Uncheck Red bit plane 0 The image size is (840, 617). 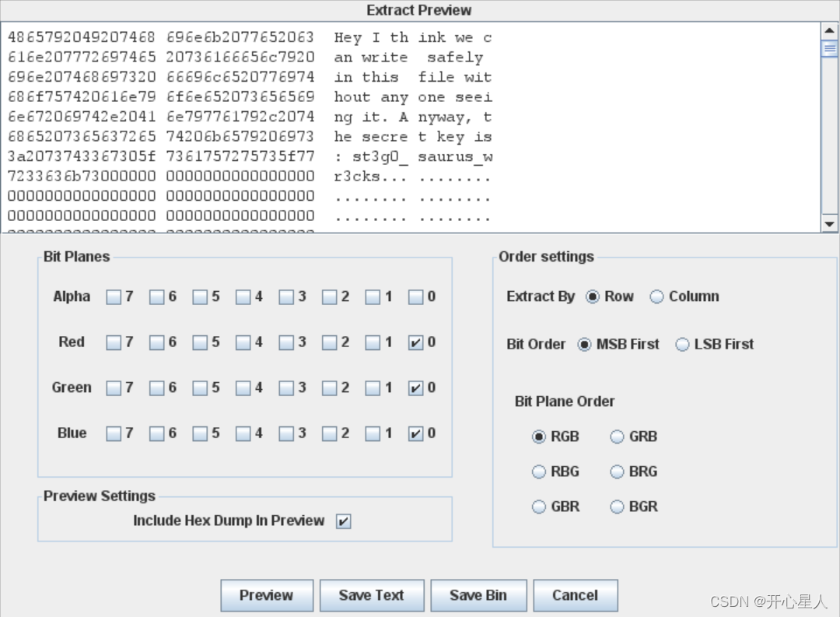pos(415,342)
